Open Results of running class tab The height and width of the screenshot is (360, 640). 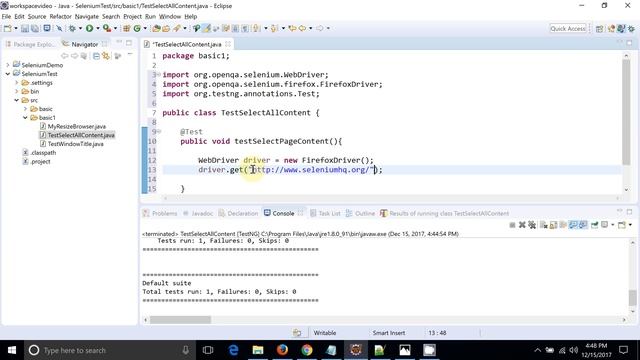444,213
